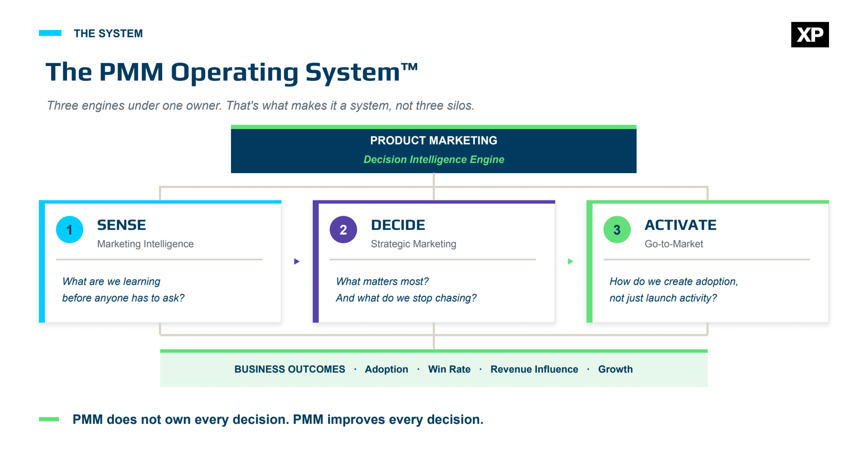Click 'How do we create adoption,' line
868x454 pixels.
coord(674,282)
